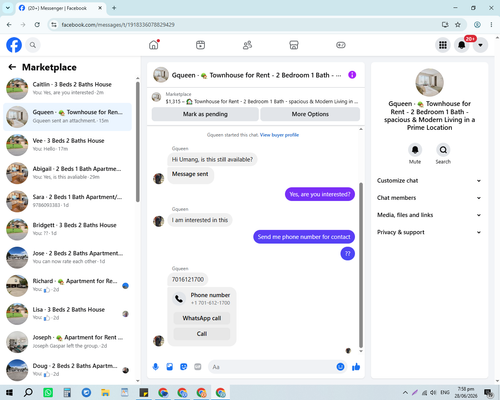Click the listing profile picture in right panel

(x=429, y=82)
